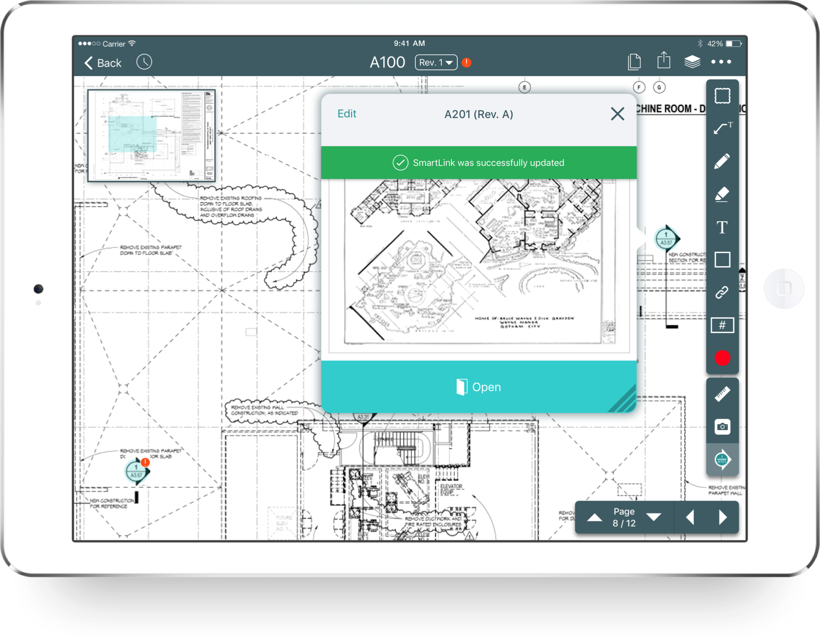This screenshot has width=820, height=644.
Task: Go to the next page using the down arrow
Action: point(654,517)
